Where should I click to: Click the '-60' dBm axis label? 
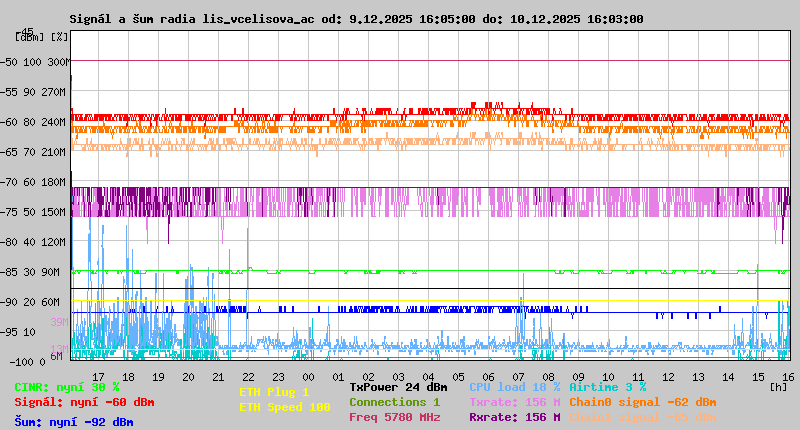(9, 122)
